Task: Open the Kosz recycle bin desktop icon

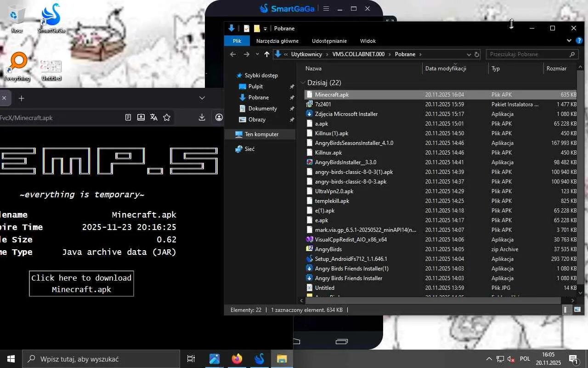Action: coord(17,18)
